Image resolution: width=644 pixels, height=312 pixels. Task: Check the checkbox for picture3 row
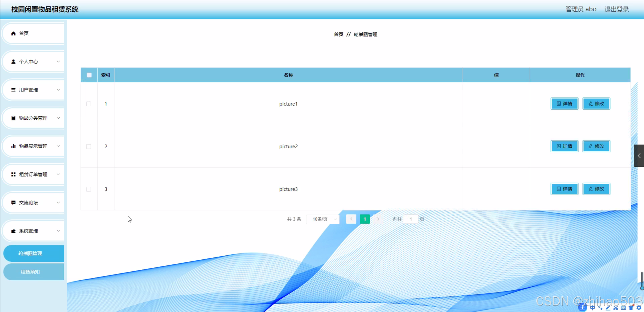tap(89, 189)
